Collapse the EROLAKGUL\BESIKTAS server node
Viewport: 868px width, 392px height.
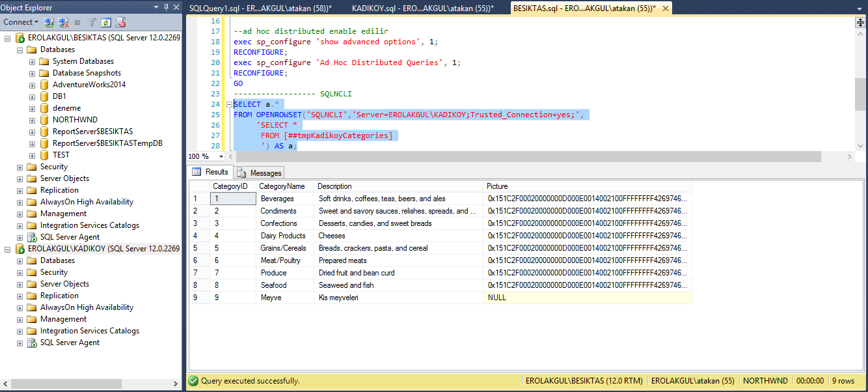8,38
